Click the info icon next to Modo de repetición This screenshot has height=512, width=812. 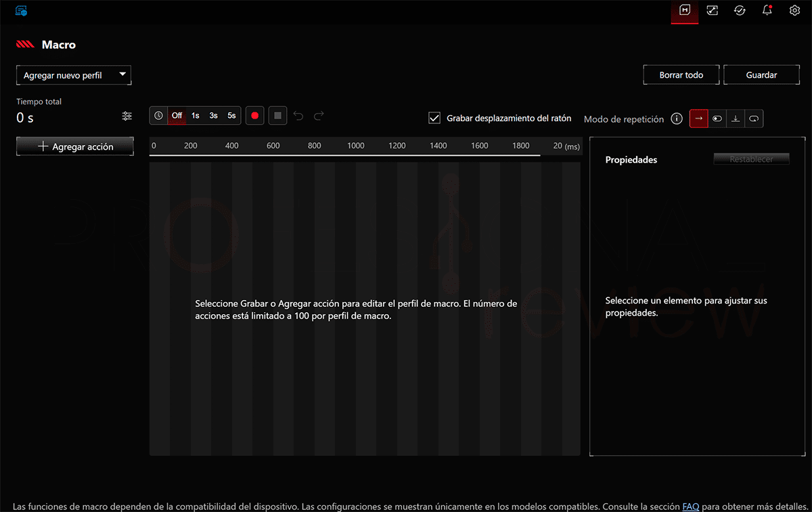(677, 119)
